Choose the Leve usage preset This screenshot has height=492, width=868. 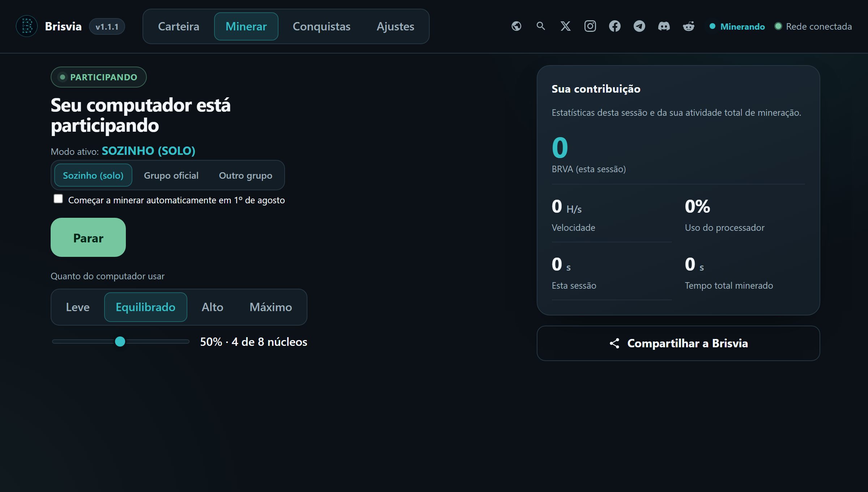pyautogui.click(x=77, y=307)
